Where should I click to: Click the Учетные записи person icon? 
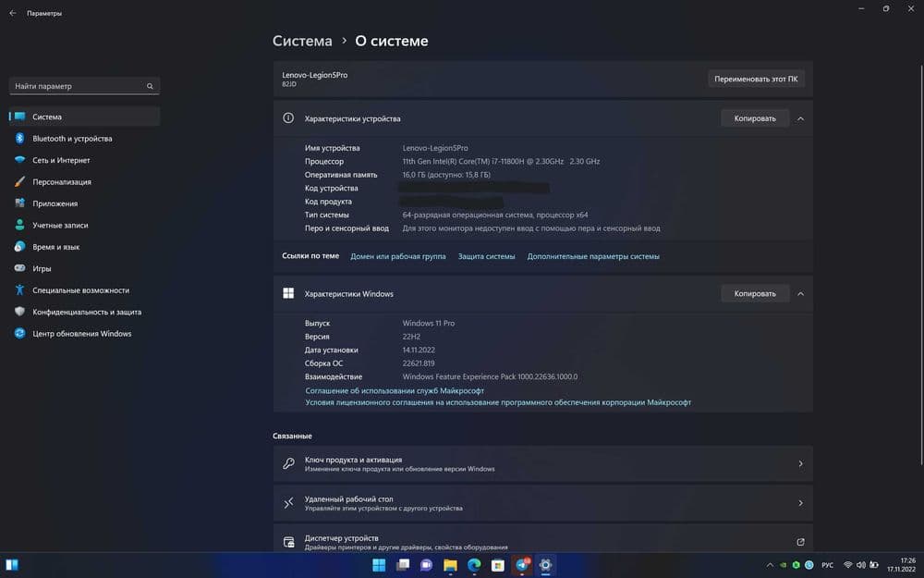click(19, 225)
